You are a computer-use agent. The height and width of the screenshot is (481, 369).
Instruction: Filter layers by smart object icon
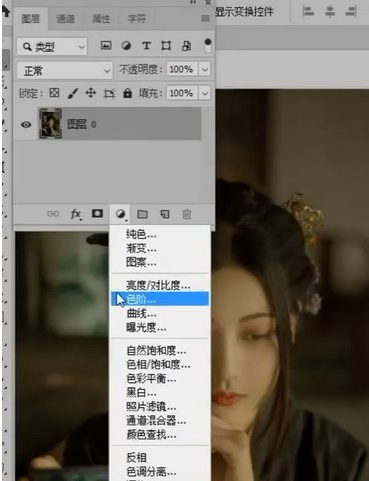[x=186, y=46]
